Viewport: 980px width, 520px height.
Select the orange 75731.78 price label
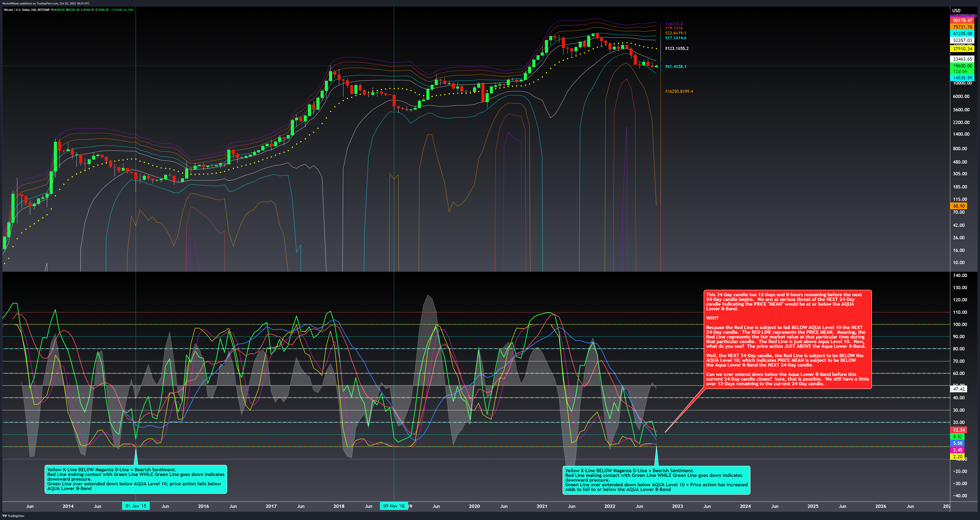point(962,27)
